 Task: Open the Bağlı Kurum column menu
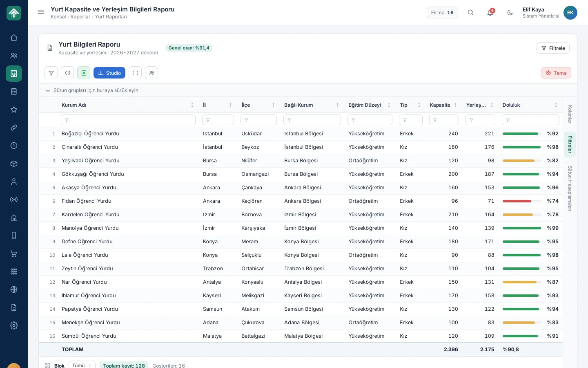pyautogui.click(x=338, y=105)
